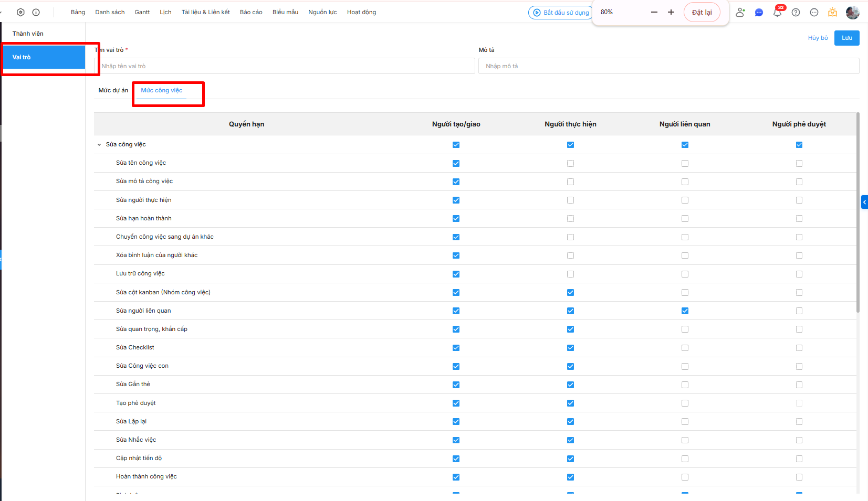Viewport: 868px width, 501px height.
Task: Click the help question mark icon
Action: 796,12
